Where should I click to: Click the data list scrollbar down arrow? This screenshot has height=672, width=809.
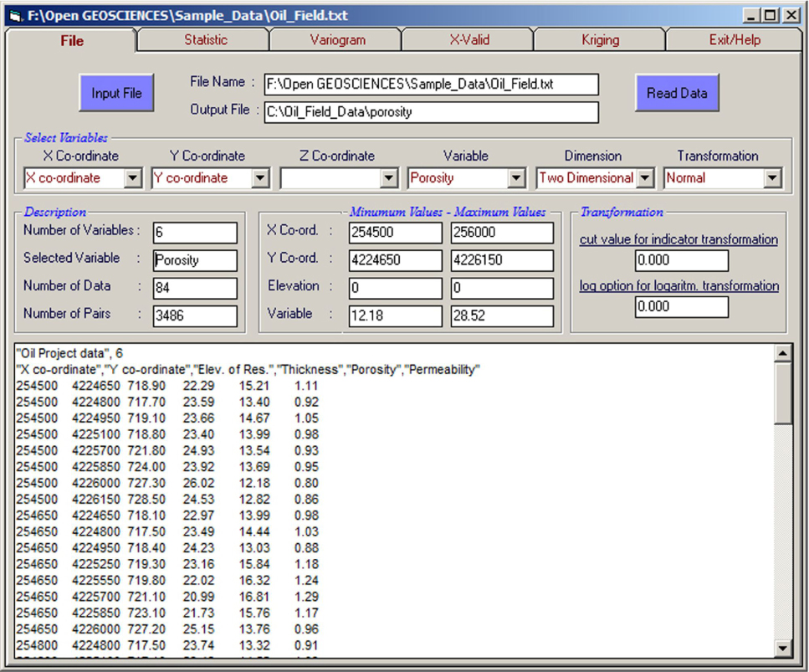coord(782,648)
